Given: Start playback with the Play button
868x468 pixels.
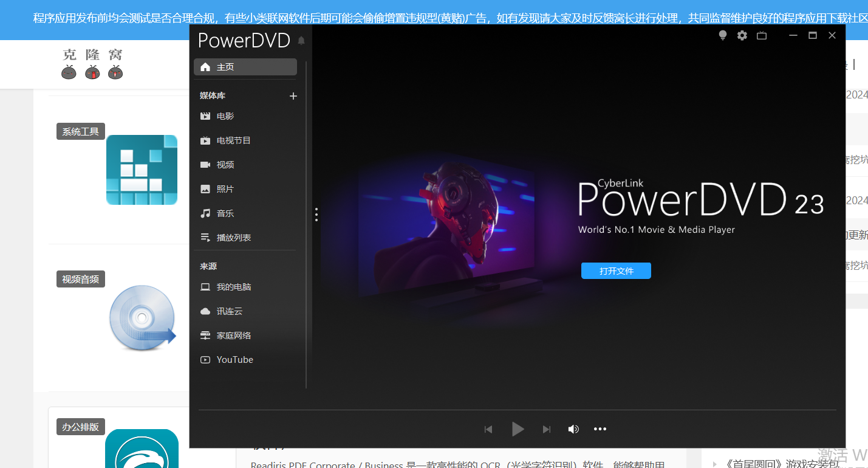Looking at the screenshot, I should click(x=518, y=429).
